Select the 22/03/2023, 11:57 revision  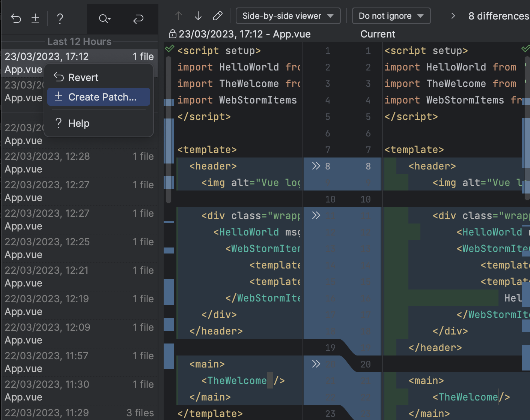(79, 362)
